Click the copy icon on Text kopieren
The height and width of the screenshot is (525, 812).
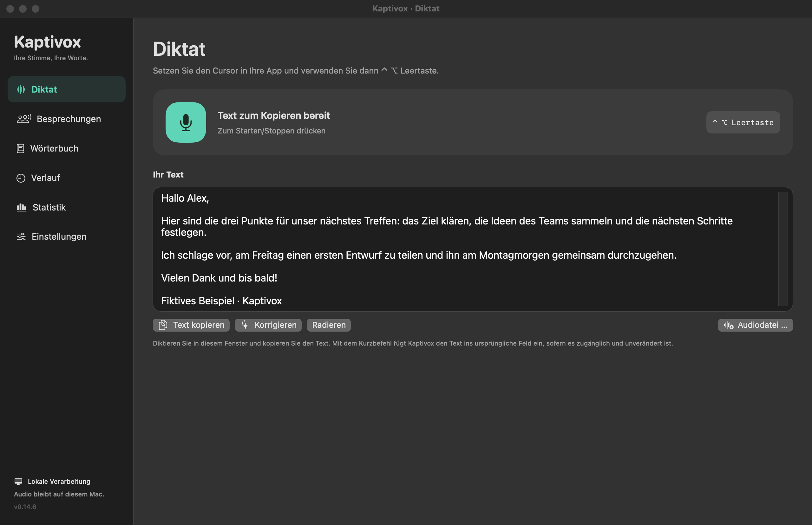click(x=163, y=325)
